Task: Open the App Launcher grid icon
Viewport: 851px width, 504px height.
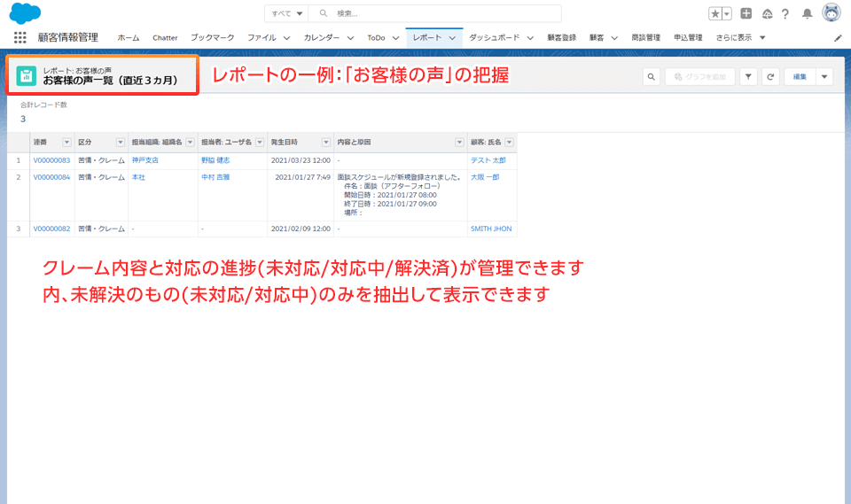Action: pos(20,38)
